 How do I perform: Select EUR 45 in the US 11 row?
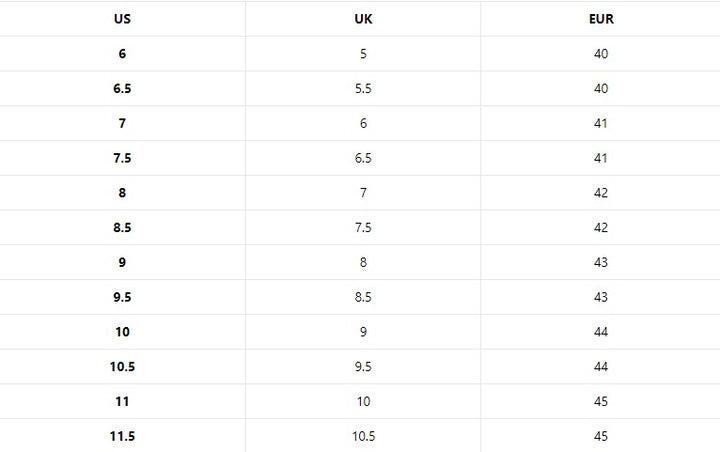click(x=600, y=401)
